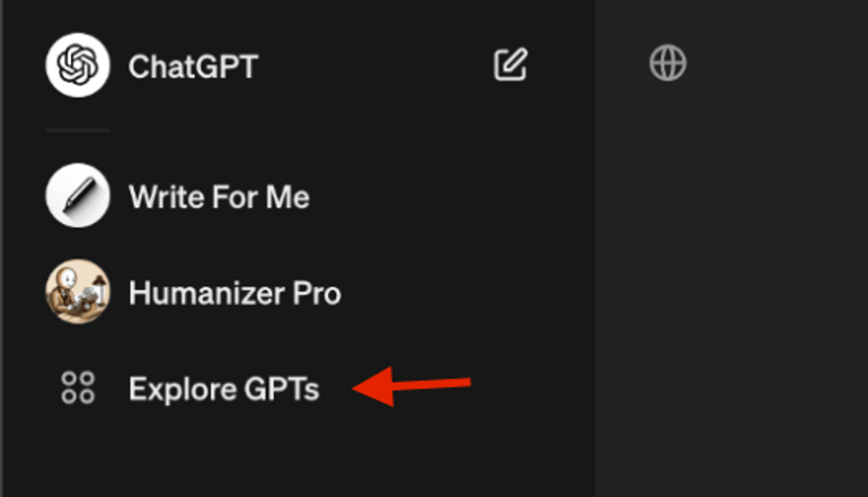Click the Explore GPTs grid icon
Image resolution: width=868 pixels, height=497 pixels.
point(77,389)
